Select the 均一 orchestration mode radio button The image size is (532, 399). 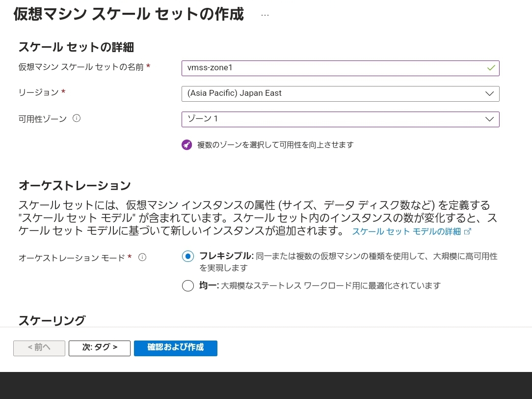tap(188, 285)
